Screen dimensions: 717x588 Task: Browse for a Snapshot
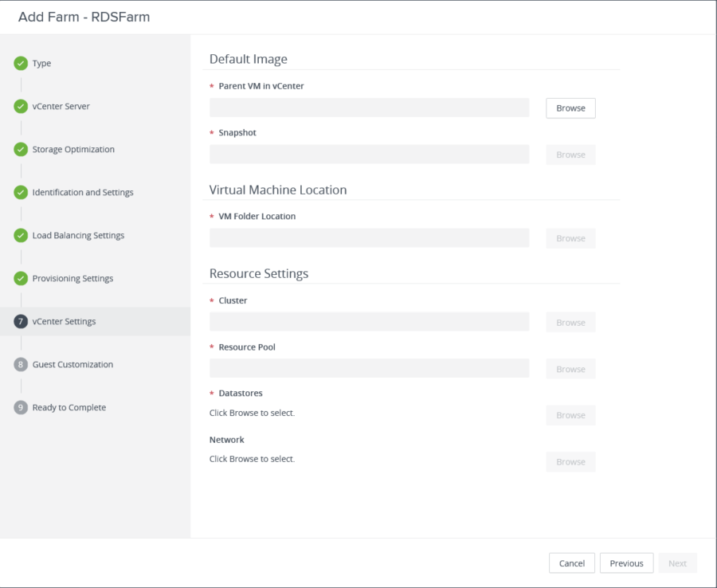570,154
